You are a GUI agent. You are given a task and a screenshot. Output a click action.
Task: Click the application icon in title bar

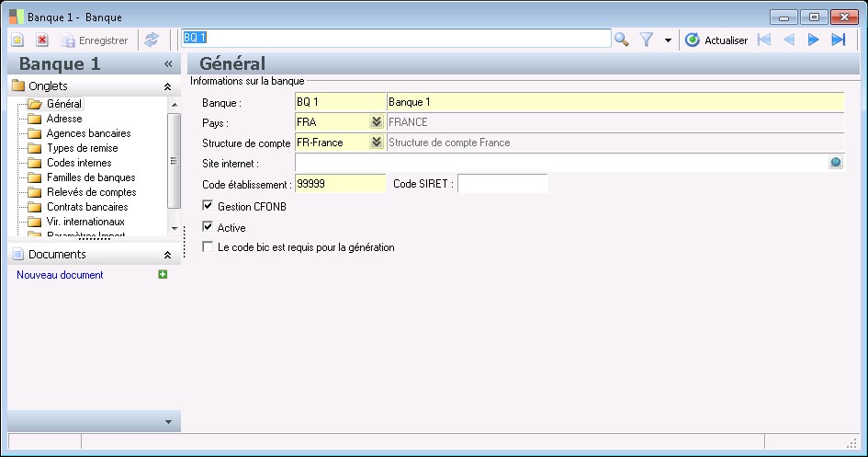[17, 17]
